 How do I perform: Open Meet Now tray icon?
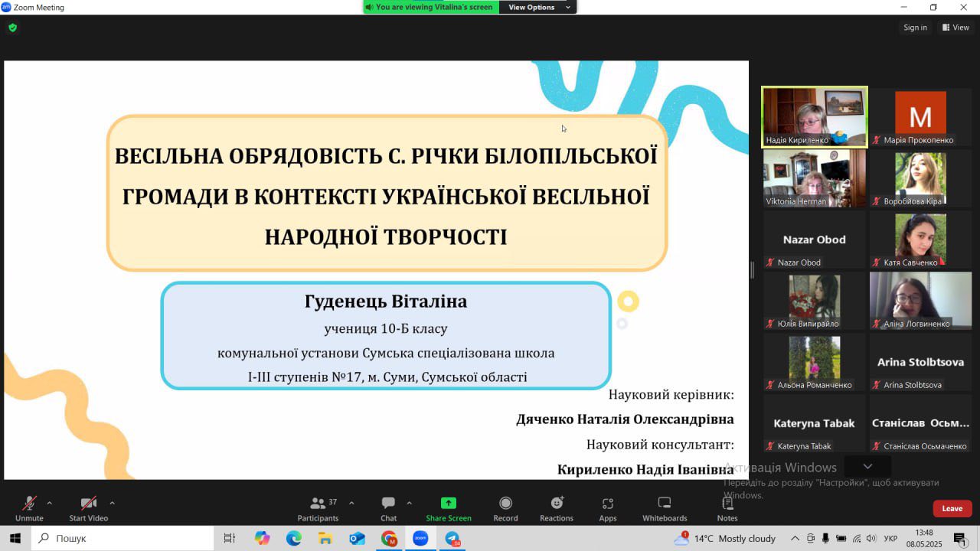click(x=811, y=539)
